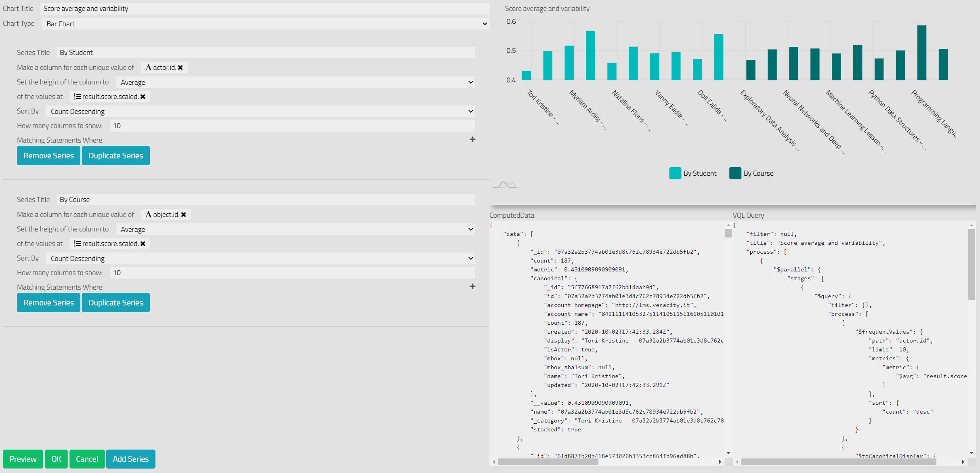Open the Chart Type dropdown
The height and width of the screenshot is (473, 980).
pos(265,24)
